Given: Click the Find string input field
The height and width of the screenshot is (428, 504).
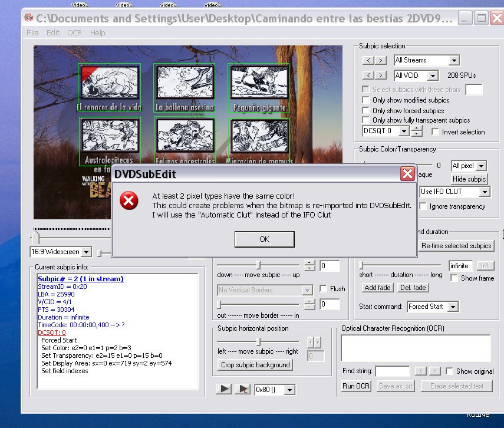Looking at the screenshot, I should coord(393,371).
